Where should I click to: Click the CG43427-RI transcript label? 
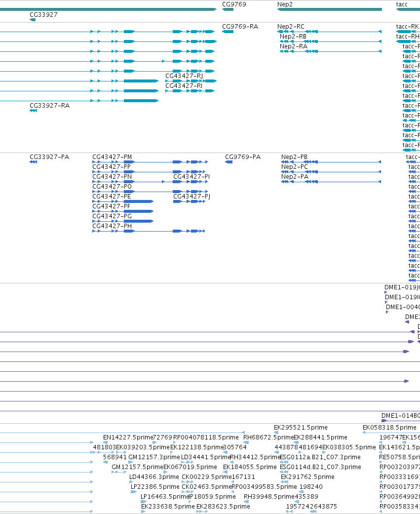pos(184,85)
